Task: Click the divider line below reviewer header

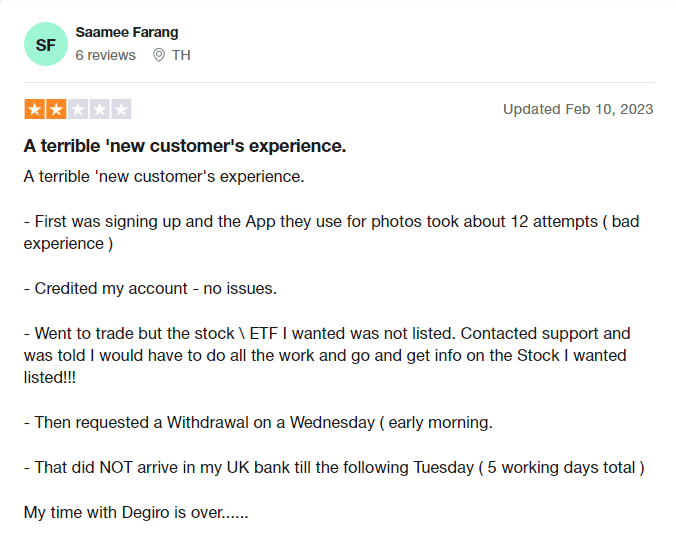Action: 338,83
